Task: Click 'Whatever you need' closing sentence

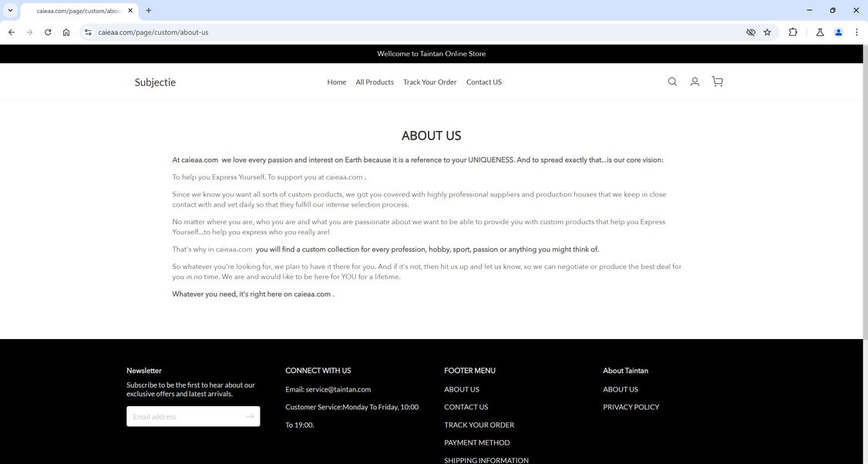Action: (x=253, y=294)
